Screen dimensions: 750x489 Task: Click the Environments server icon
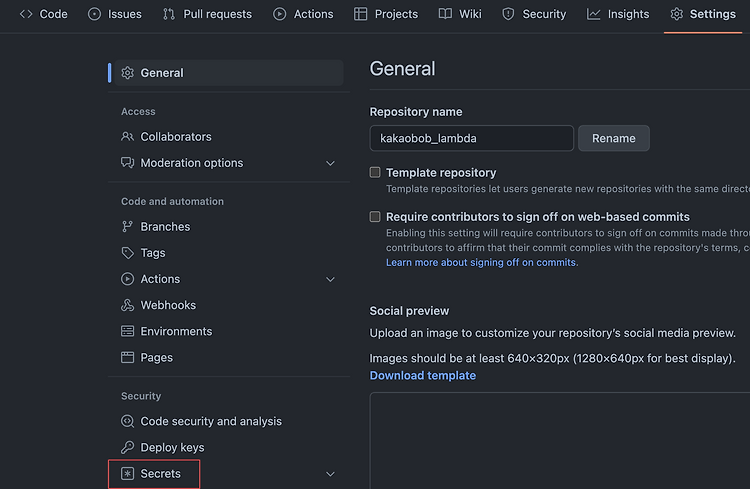click(x=127, y=331)
